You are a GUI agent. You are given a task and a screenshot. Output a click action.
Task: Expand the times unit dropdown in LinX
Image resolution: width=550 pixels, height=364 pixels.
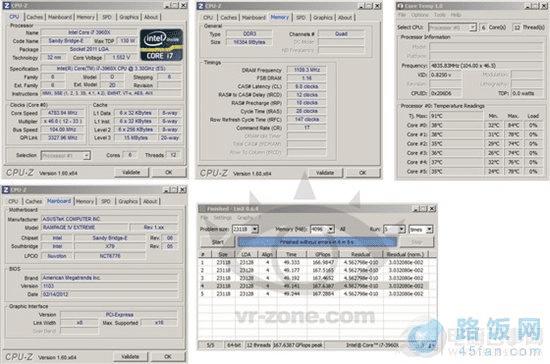430,229
